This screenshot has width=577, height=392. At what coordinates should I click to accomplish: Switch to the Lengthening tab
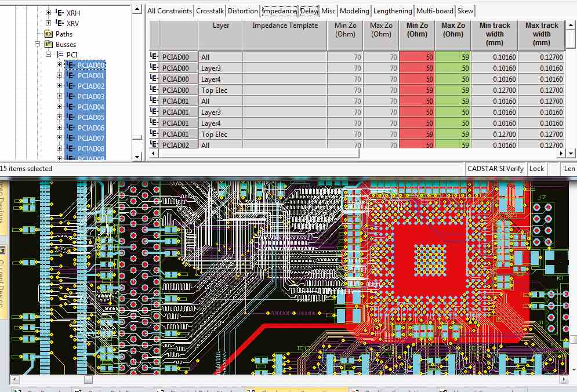coord(393,10)
